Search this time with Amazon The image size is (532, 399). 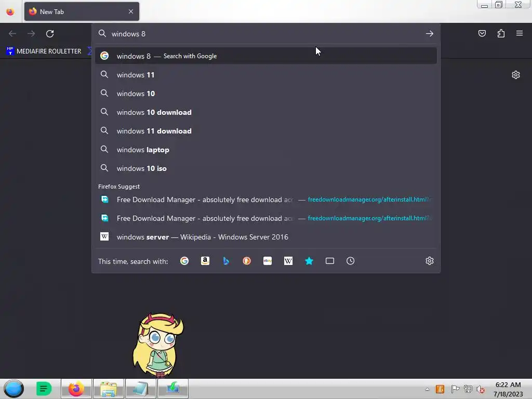coord(205,261)
